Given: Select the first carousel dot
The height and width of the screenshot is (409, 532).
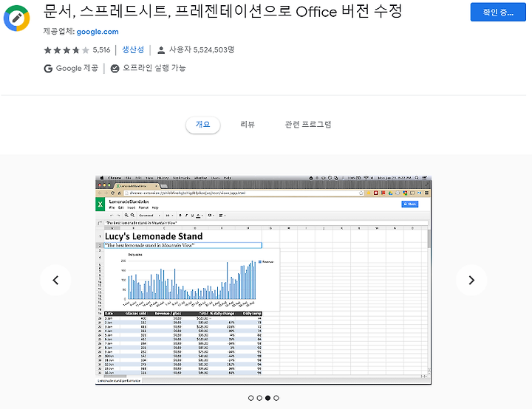Looking at the screenshot, I should 250,398.
